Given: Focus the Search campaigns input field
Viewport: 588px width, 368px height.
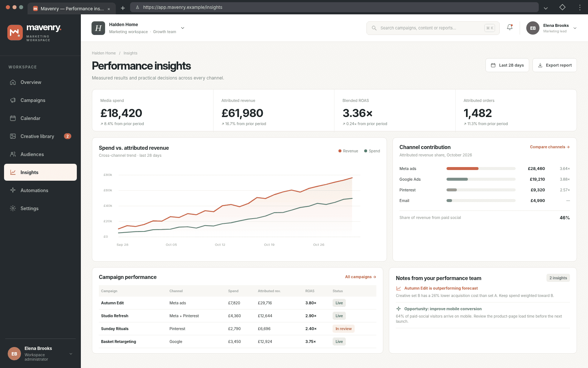Looking at the screenshot, I should point(433,28).
